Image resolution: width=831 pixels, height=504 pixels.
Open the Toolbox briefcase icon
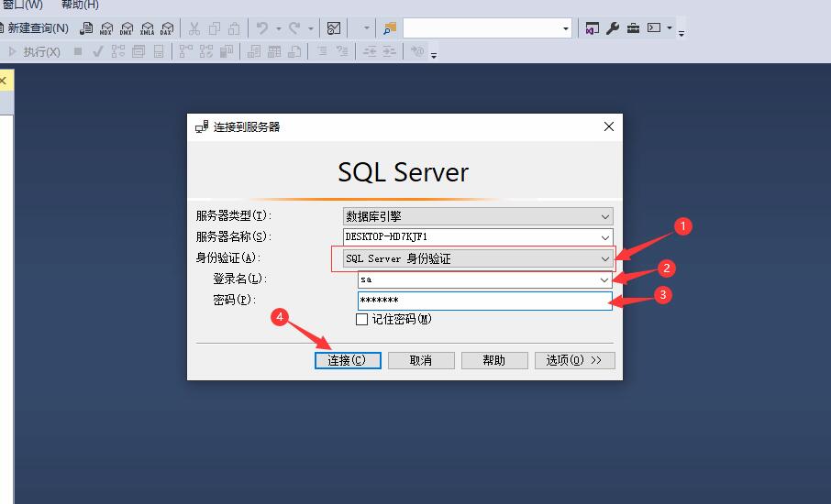(633, 28)
